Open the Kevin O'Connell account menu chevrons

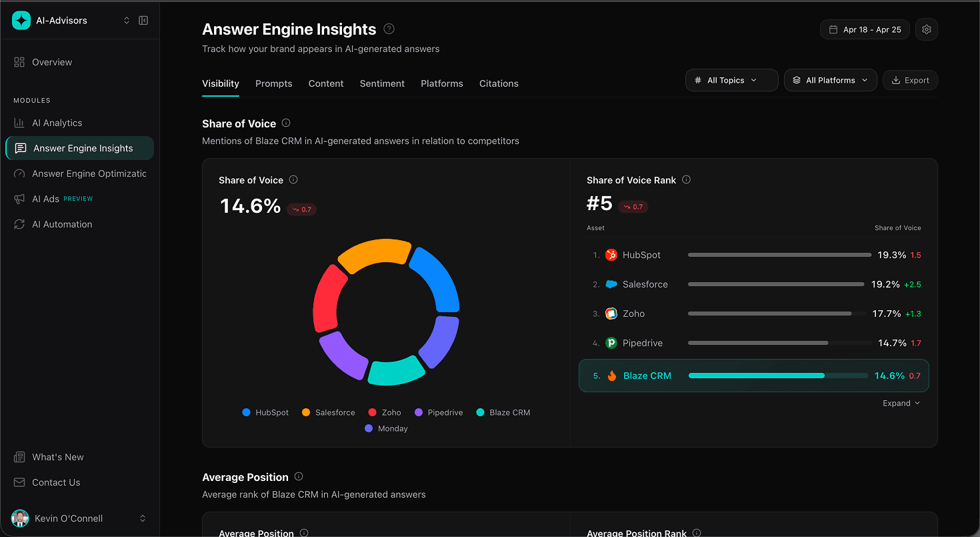click(143, 518)
